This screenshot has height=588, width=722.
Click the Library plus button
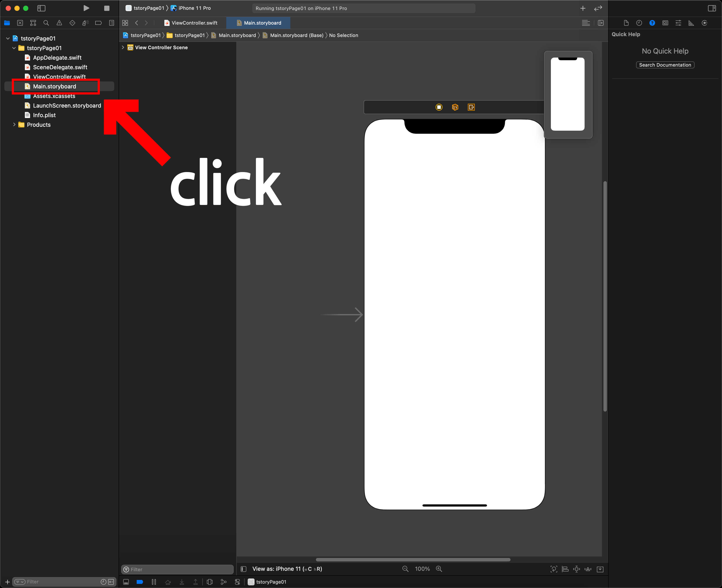pyautogui.click(x=583, y=8)
